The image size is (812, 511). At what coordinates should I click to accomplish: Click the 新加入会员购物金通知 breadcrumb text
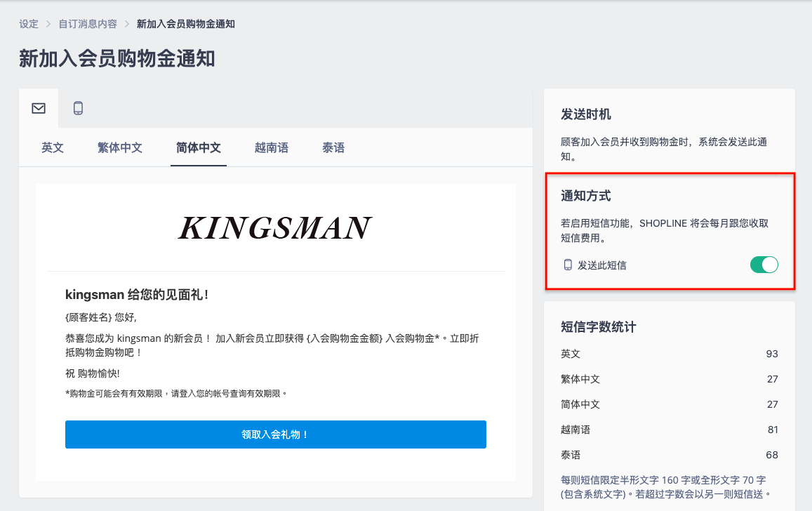coord(185,24)
